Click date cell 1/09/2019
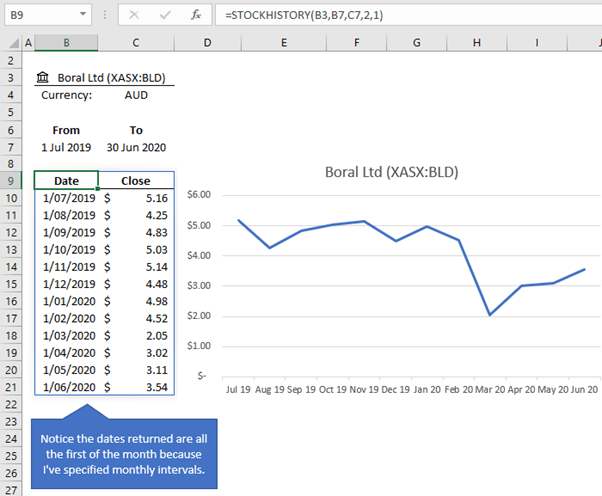 [66, 232]
